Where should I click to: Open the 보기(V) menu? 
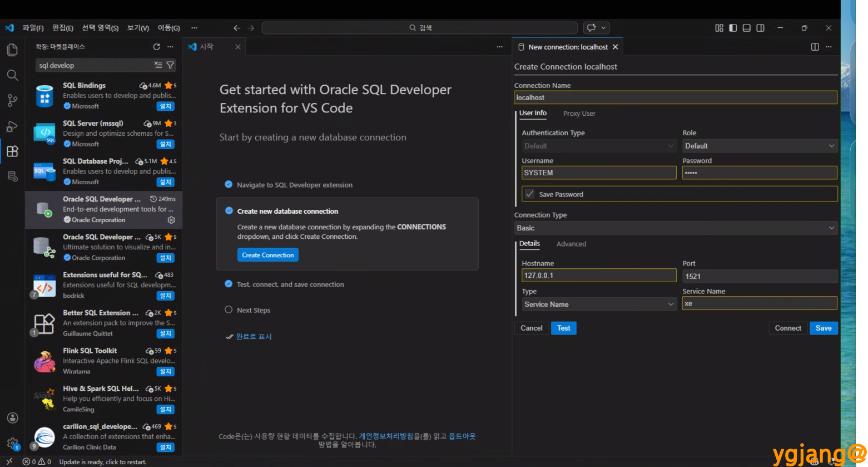coord(138,28)
